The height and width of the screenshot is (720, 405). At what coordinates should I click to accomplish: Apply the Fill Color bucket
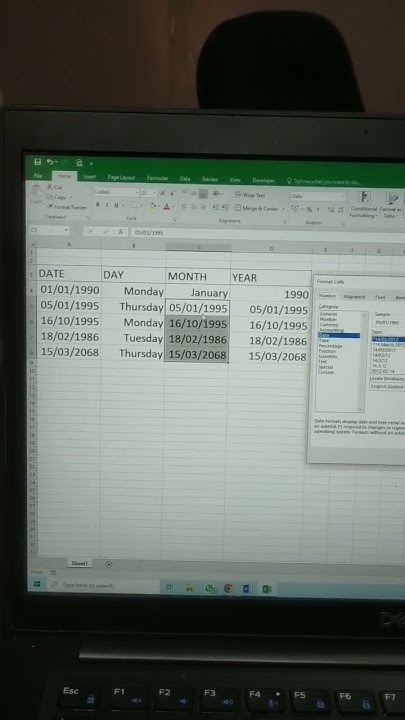[x=152, y=206]
